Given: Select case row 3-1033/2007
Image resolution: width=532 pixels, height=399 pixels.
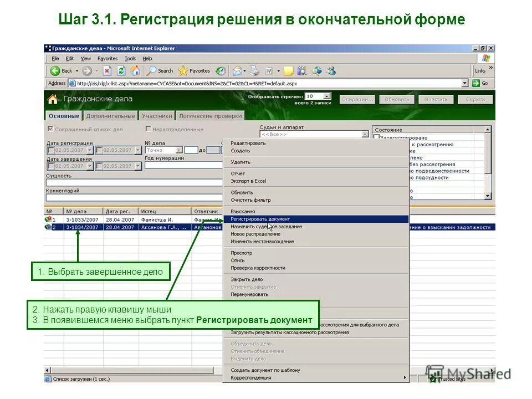Looking at the screenshot, I should click(x=82, y=219).
